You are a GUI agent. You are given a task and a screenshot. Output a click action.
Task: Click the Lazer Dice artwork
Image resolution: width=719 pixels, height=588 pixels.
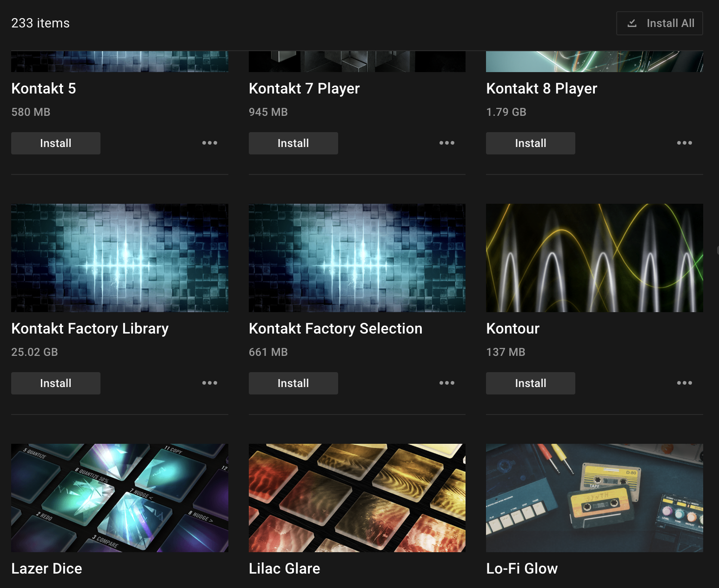click(x=120, y=498)
